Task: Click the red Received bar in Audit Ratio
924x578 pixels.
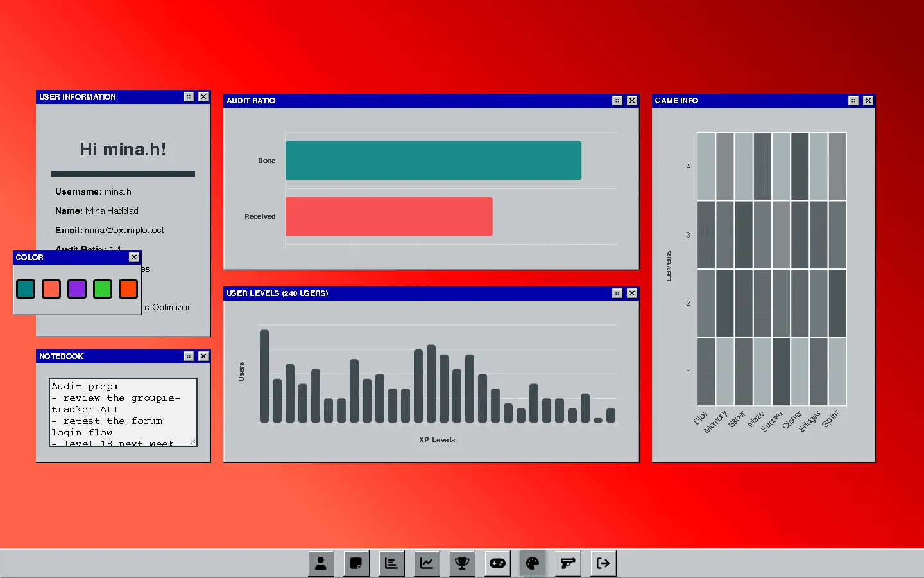Action: (x=389, y=216)
